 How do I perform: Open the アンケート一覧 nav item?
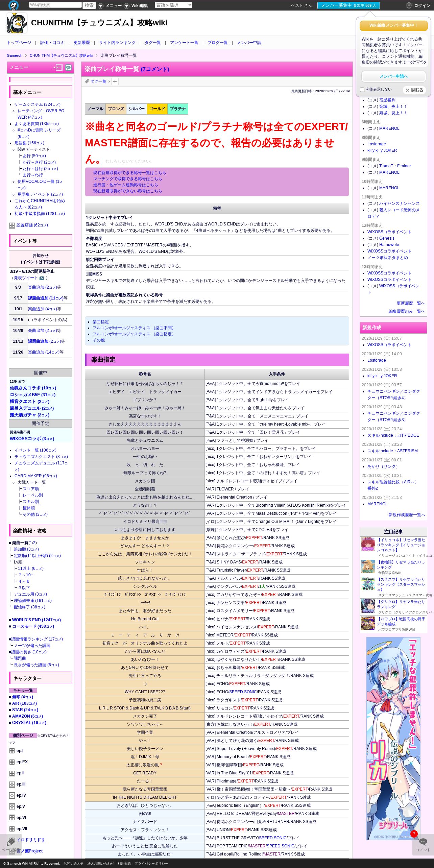184,43
